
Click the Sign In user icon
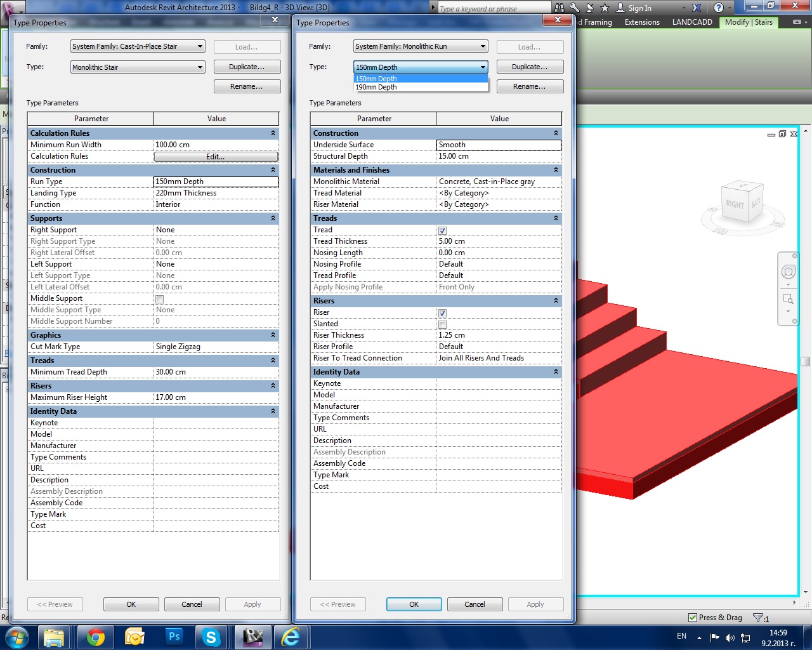pyautogui.click(x=620, y=8)
